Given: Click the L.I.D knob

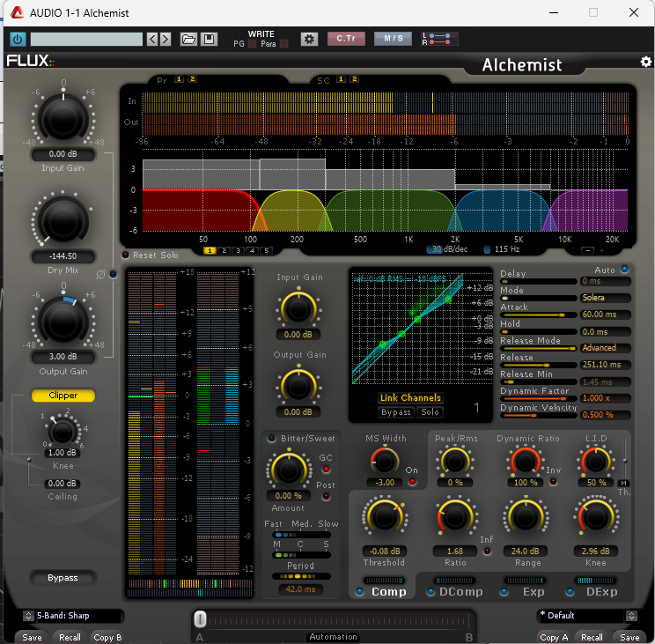Looking at the screenshot, I should pyautogui.click(x=596, y=461).
